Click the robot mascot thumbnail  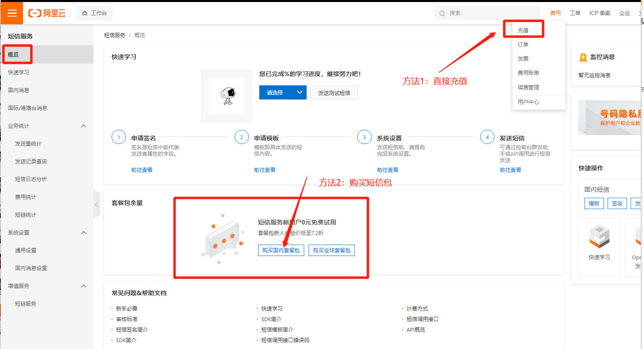point(226,96)
